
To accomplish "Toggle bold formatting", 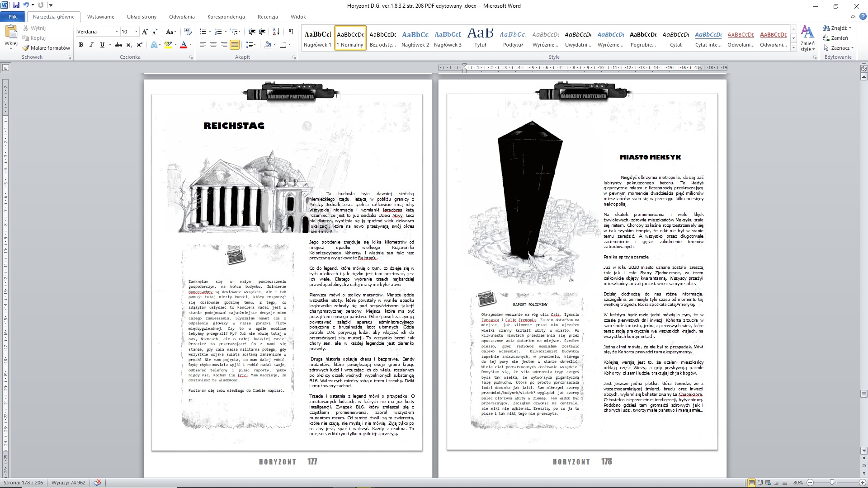I will click(x=81, y=45).
